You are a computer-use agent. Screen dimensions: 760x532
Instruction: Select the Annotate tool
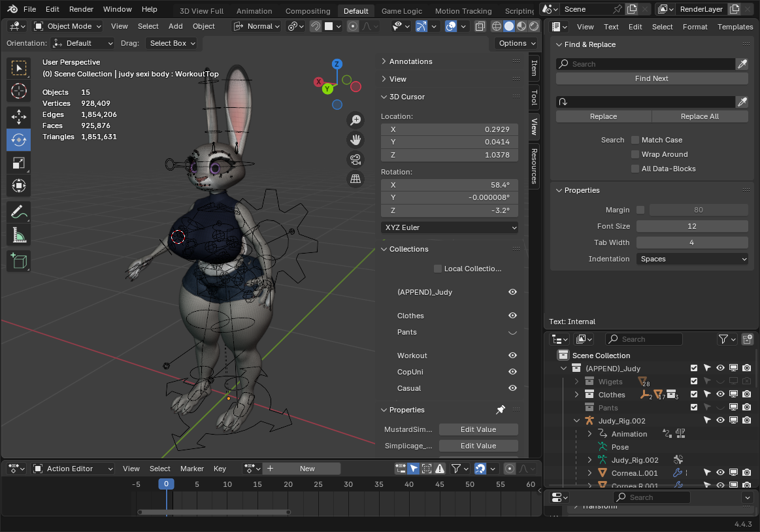point(18,212)
